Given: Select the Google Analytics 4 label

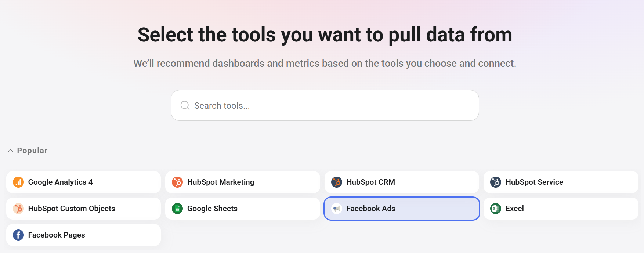Looking at the screenshot, I should [61, 182].
